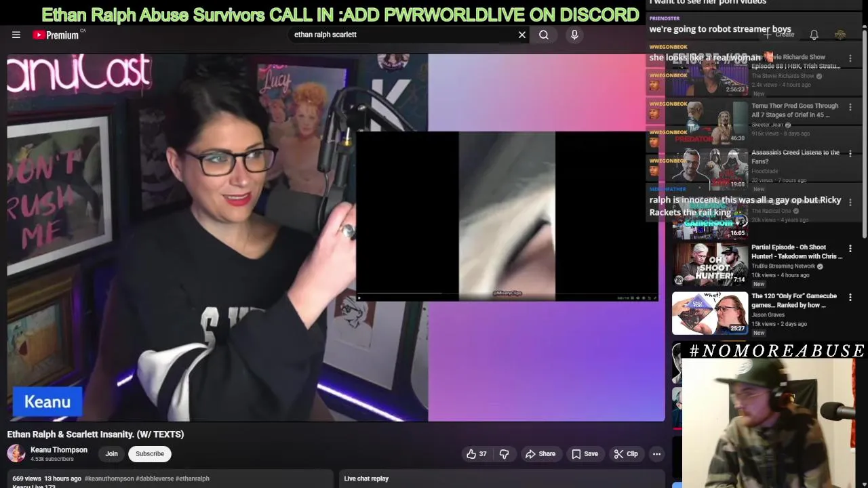This screenshot has width=868, height=488.
Task: Open Keanu Thompson channel avatar
Action: tap(16, 453)
